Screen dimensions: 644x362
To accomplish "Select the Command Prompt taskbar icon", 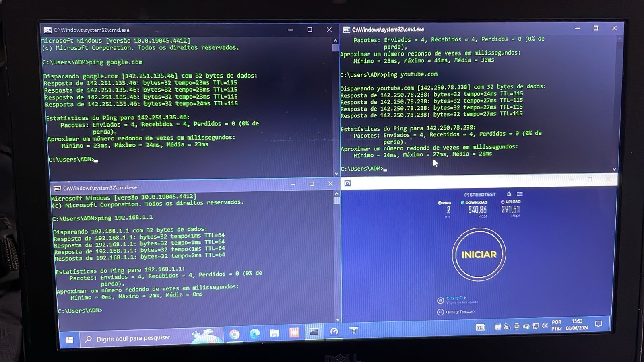I will pos(314,332).
